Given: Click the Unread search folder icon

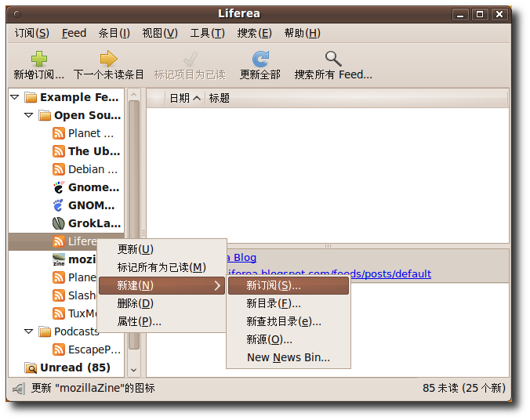Looking at the screenshot, I should pos(31,367).
